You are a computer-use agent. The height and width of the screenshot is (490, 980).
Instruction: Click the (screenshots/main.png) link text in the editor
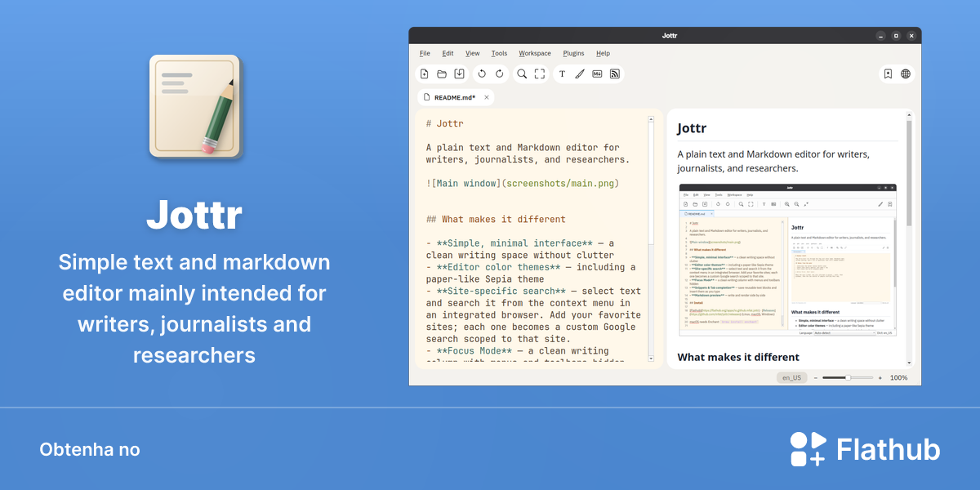pyautogui.click(x=559, y=184)
